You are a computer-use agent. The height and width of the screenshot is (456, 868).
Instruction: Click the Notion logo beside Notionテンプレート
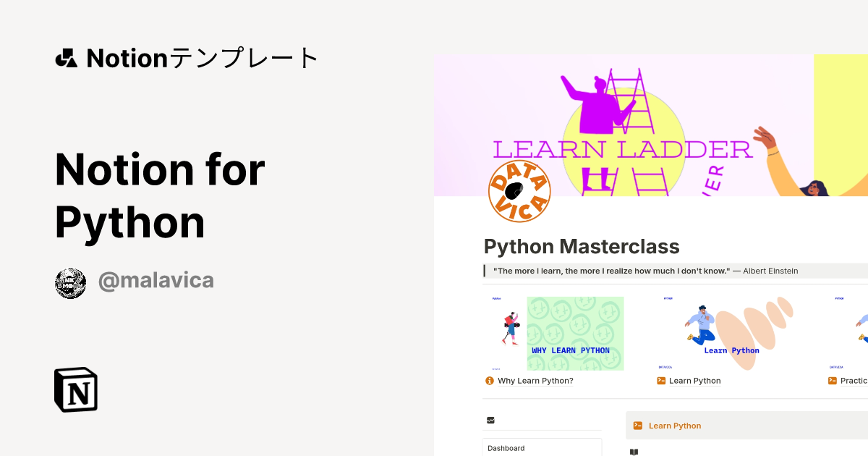click(x=67, y=57)
